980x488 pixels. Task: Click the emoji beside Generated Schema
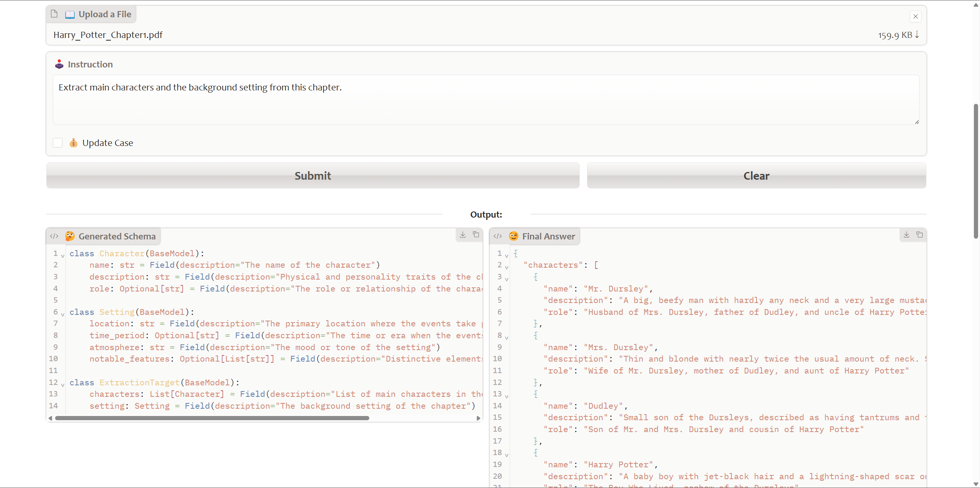coord(70,236)
